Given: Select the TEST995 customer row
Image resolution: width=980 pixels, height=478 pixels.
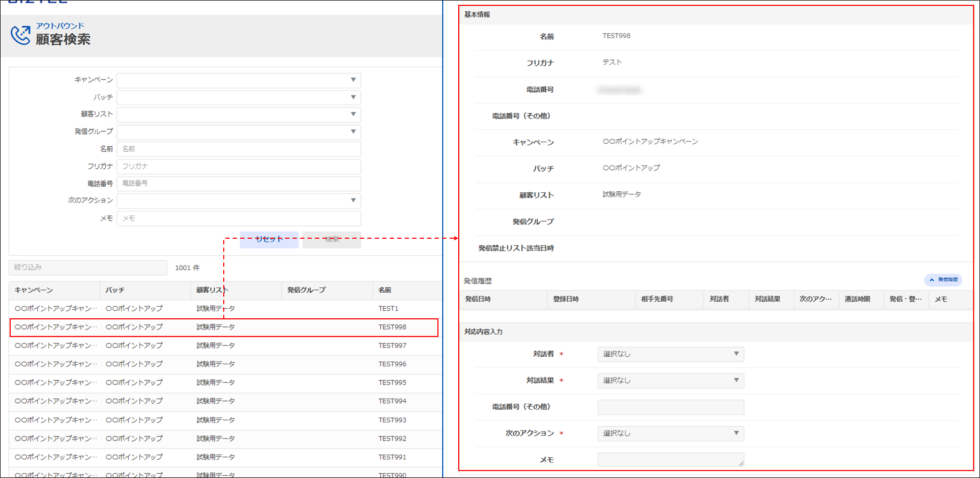Looking at the screenshot, I should pyautogui.click(x=225, y=383).
